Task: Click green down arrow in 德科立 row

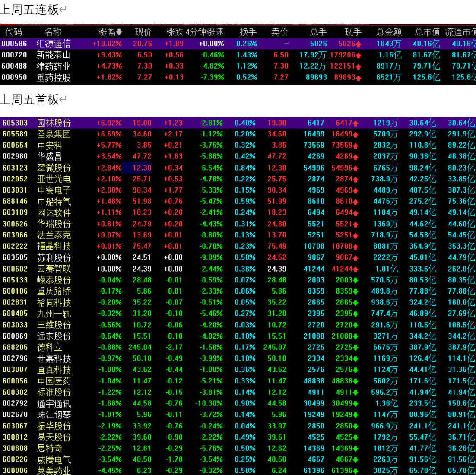Action: pos(355,348)
